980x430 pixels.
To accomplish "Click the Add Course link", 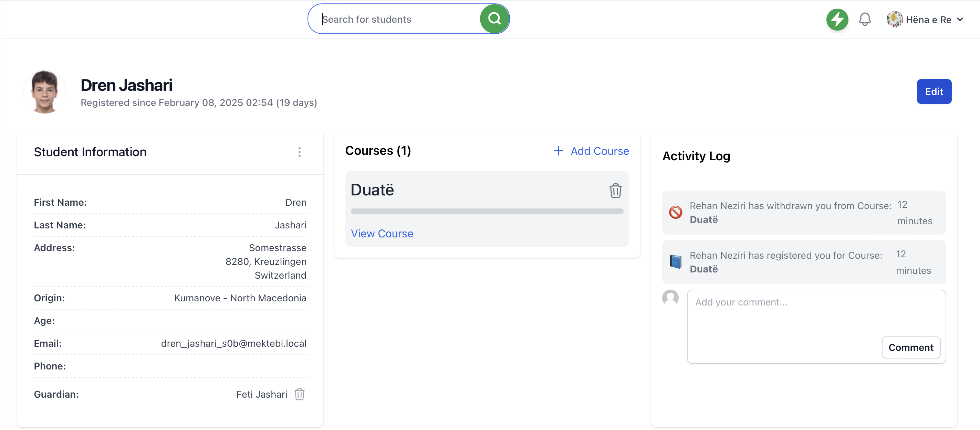I will click(599, 151).
